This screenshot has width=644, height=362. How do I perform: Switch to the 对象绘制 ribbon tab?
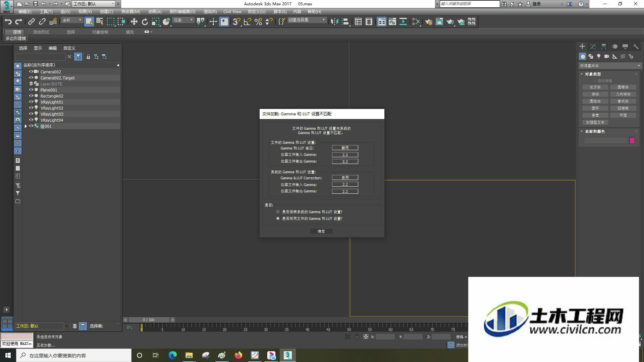100,32
